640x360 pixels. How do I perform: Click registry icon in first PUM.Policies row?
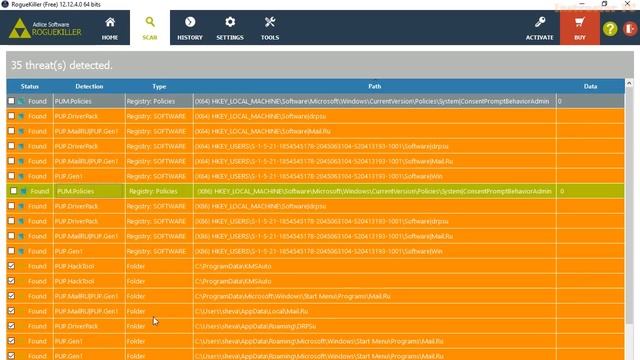pyautogui.click(x=21, y=101)
